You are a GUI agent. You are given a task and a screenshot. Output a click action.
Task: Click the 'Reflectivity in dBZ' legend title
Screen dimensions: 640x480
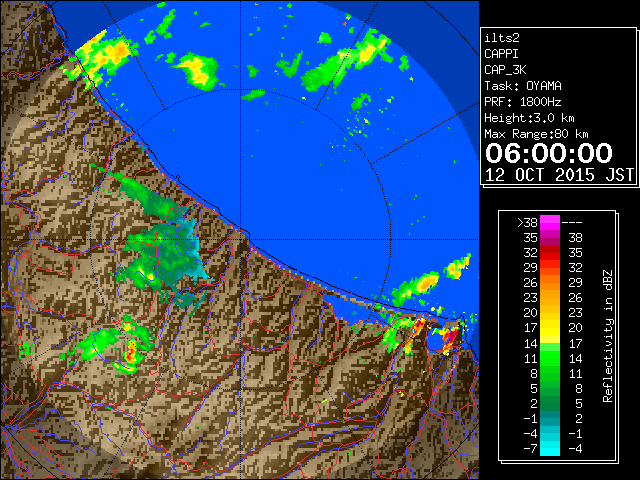point(608,336)
